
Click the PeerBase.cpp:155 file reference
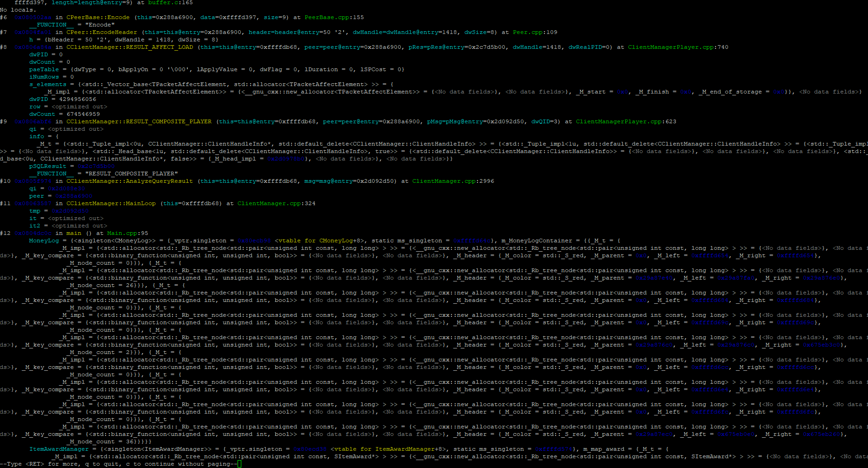(x=334, y=17)
